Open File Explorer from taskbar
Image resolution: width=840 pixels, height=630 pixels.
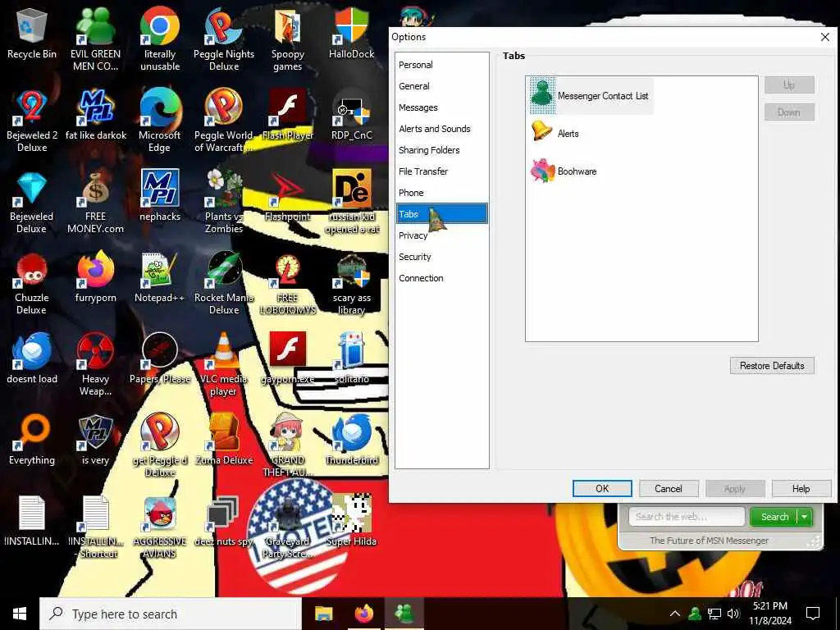pos(323,614)
